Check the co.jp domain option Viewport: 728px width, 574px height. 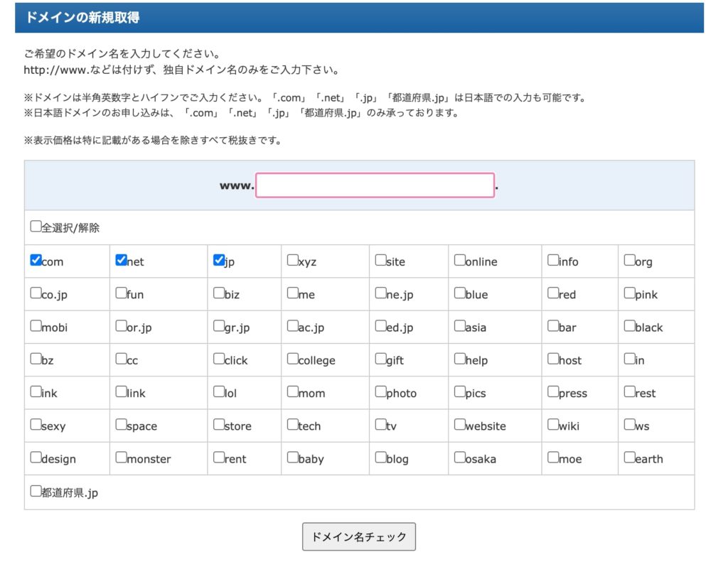pyautogui.click(x=36, y=293)
